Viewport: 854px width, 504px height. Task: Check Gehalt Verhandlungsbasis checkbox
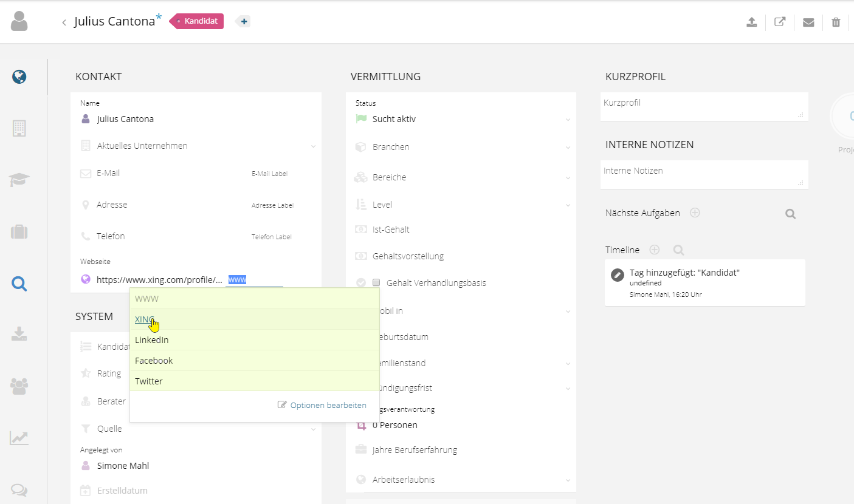(x=376, y=282)
